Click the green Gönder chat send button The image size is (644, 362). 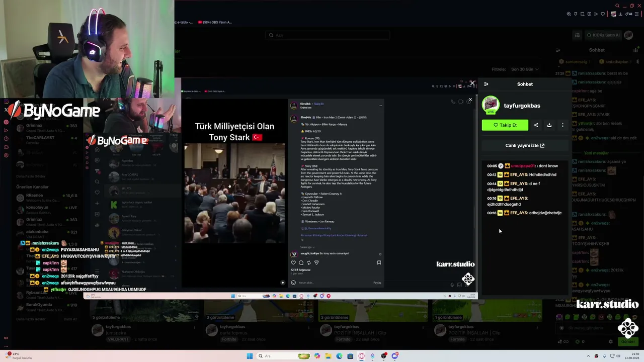pos(628,341)
